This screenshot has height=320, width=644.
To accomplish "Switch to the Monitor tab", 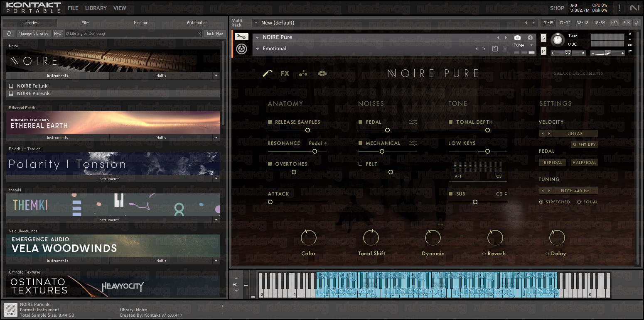I will point(141,23).
